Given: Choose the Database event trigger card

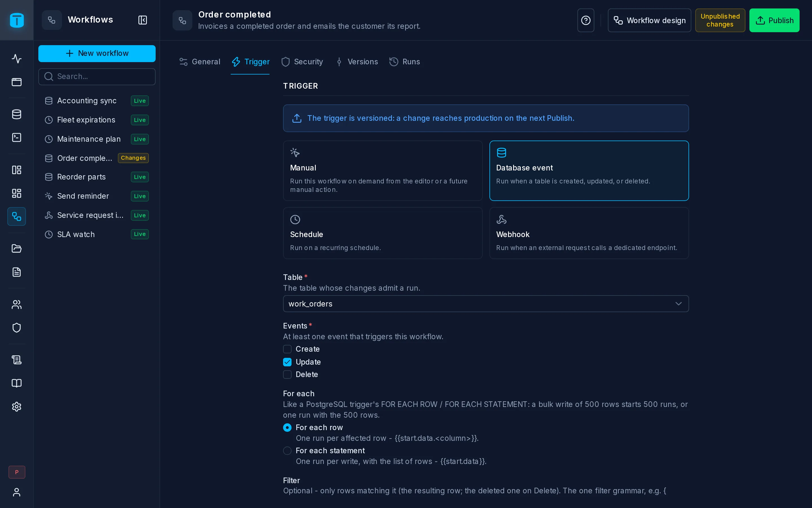Looking at the screenshot, I should click(x=589, y=171).
